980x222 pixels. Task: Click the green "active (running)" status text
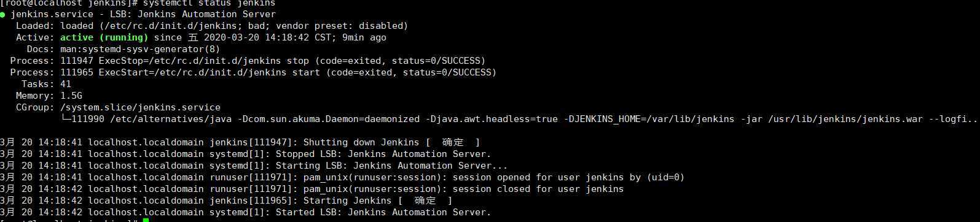(104, 37)
